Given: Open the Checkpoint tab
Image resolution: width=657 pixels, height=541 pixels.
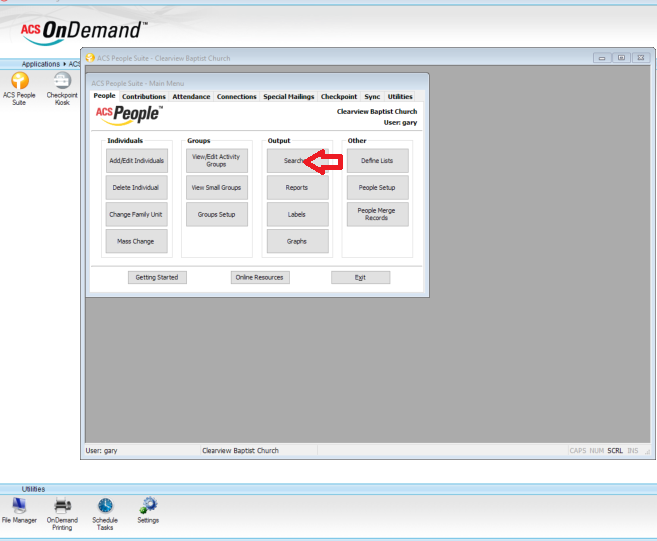Looking at the screenshot, I should 339,96.
